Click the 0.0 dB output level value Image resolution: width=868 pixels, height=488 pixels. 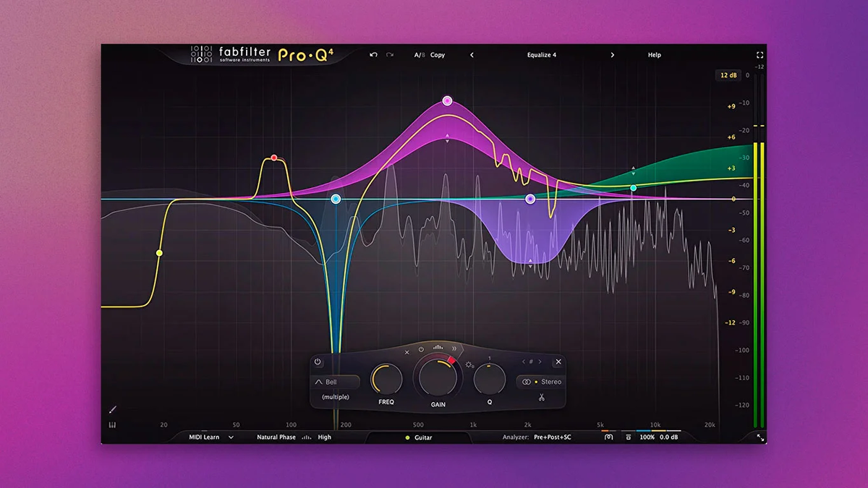click(x=670, y=437)
